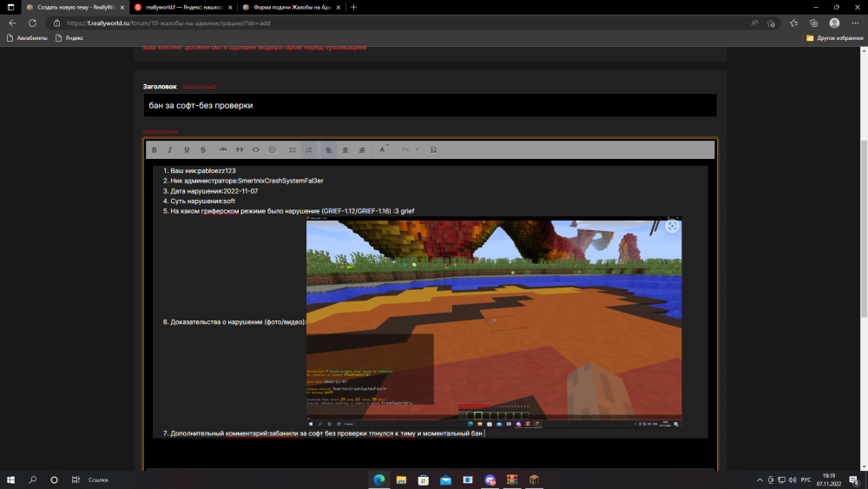This screenshot has width=868, height=489.
Task: Align text center
Action: point(345,149)
